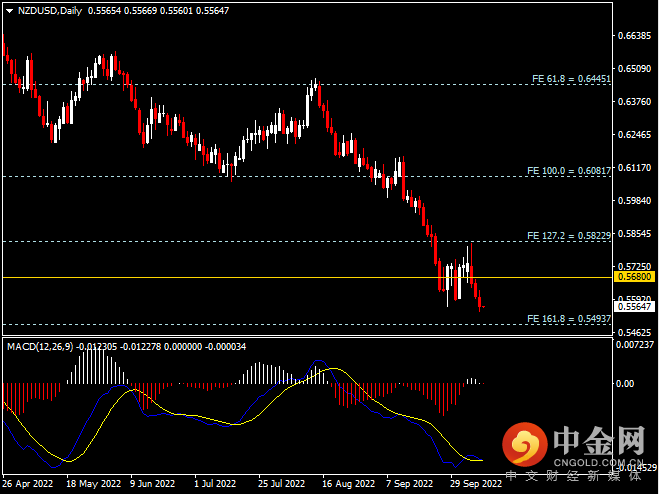Click price axis value 0.63760

634,102
